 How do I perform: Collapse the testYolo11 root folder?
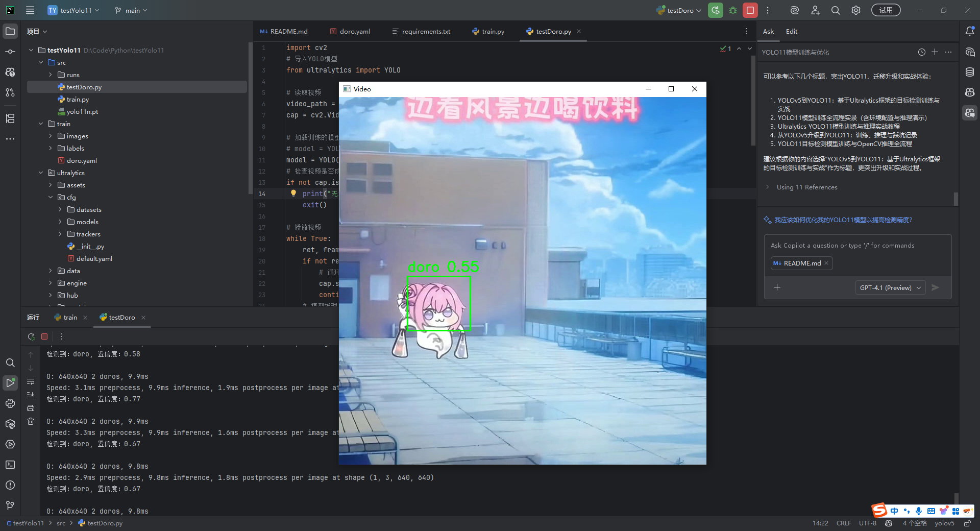[x=31, y=50]
